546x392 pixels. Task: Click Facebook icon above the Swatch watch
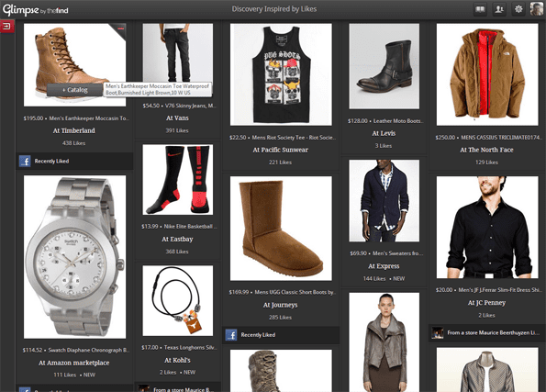(25, 161)
